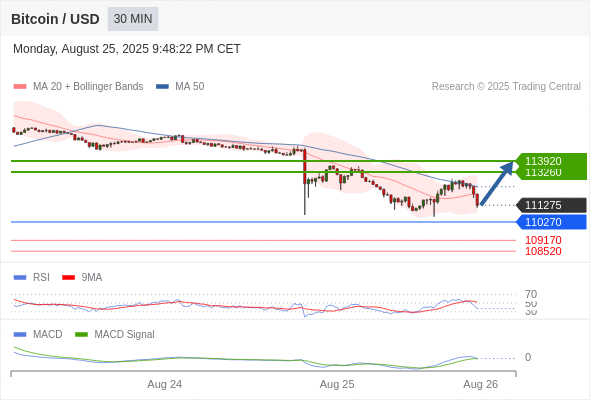Click the Aug 26 date axis label

tap(481, 384)
